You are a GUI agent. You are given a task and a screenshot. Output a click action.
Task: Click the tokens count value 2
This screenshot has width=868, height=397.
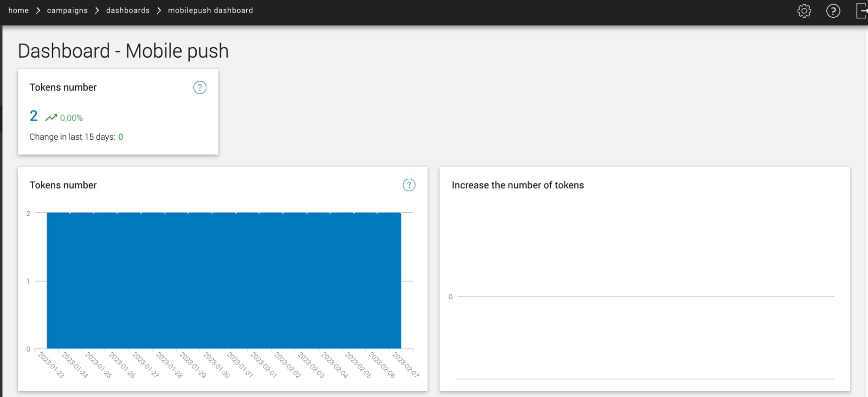tap(33, 116)
